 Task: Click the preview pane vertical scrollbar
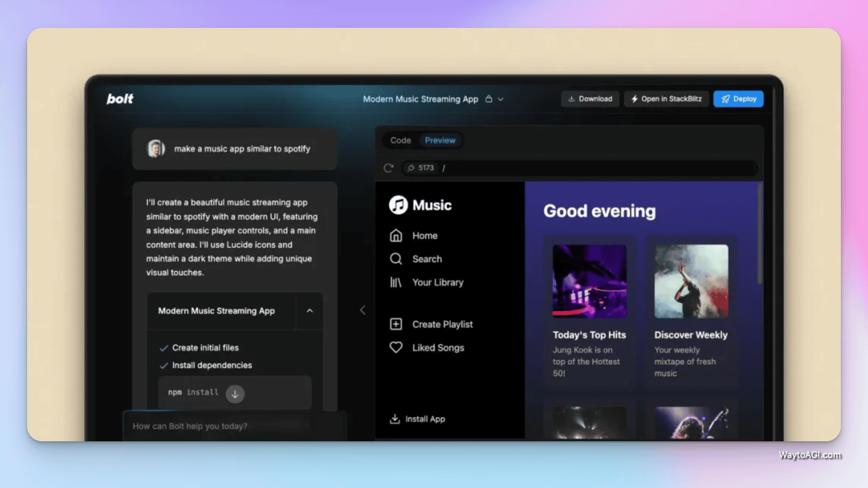[x=759, y=233]
